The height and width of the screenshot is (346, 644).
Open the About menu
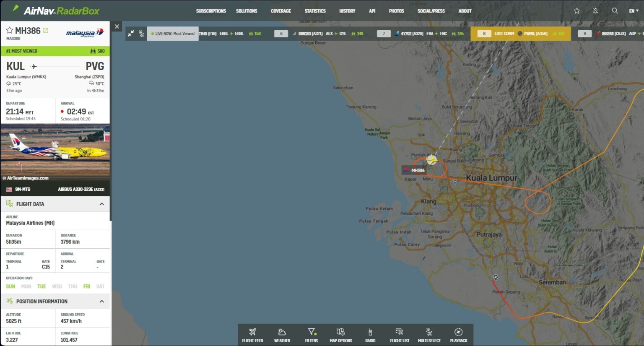point(465,11)
